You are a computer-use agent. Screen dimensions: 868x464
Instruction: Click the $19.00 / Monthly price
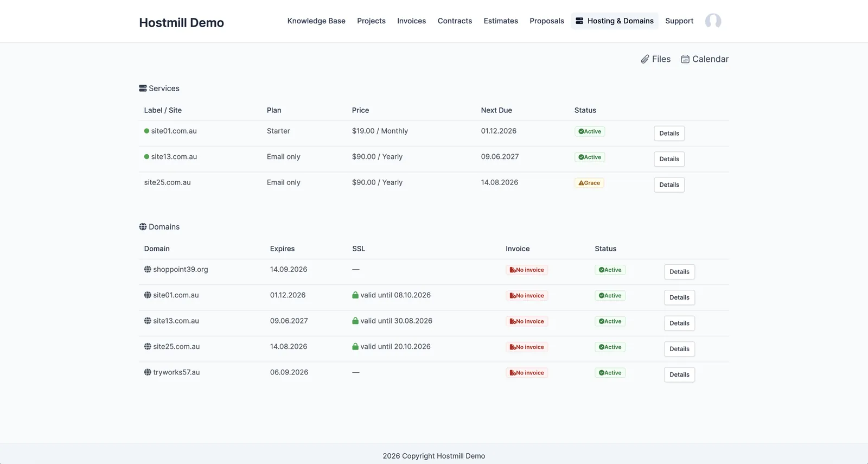click(x=380, y=131)
